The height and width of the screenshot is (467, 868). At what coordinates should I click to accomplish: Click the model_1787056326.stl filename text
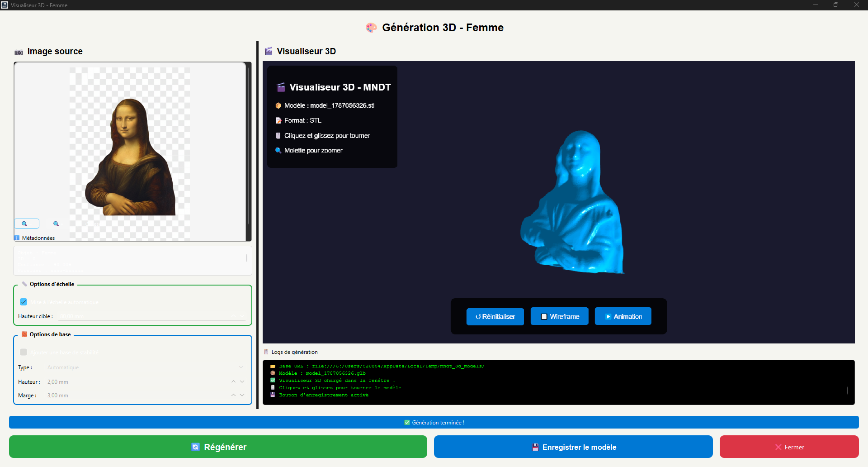[x=342, y=105]
